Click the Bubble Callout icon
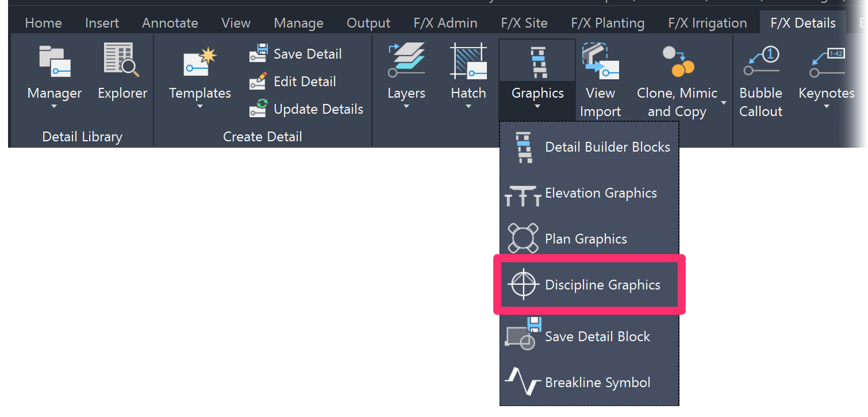Image resolution: width=868 pixels, height=417 pixels. pos(761,61)
